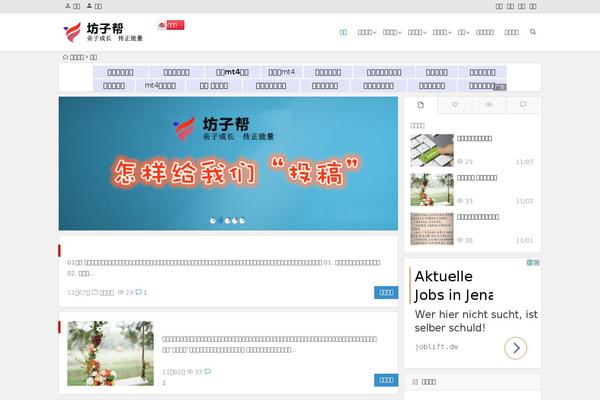The width and height of the screenshot is (600, 400).
Task: Select the third slider dot on the banner
Action: (x=228, y=220)
